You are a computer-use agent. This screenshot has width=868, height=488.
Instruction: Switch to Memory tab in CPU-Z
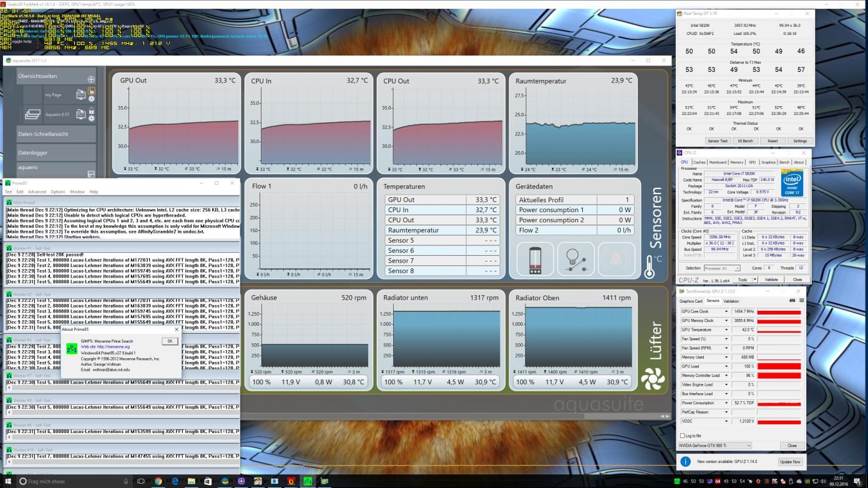pos(737,162)
